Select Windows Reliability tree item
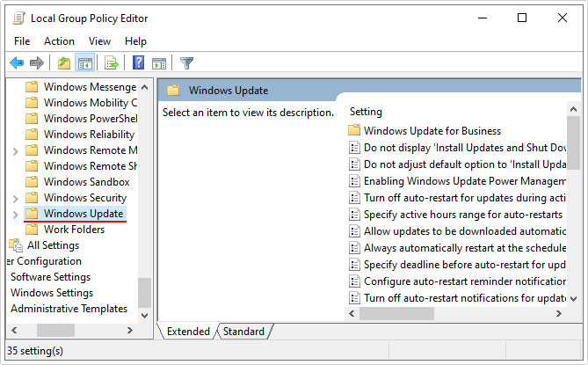 (89, 135)
